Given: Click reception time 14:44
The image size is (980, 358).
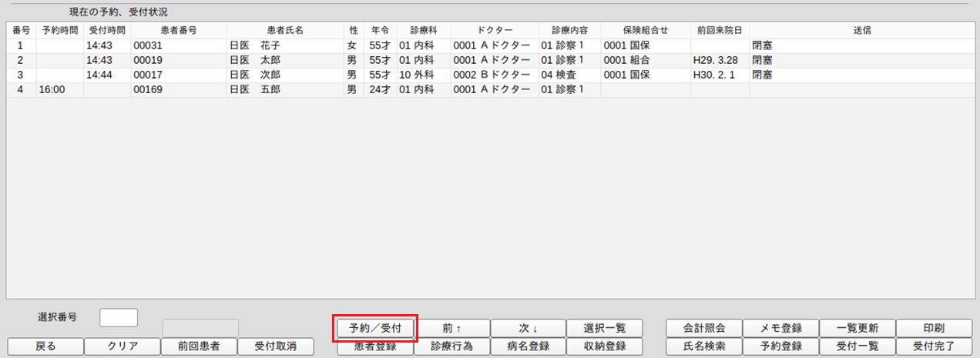Looking at the screenshot, I should click(99, 75).
